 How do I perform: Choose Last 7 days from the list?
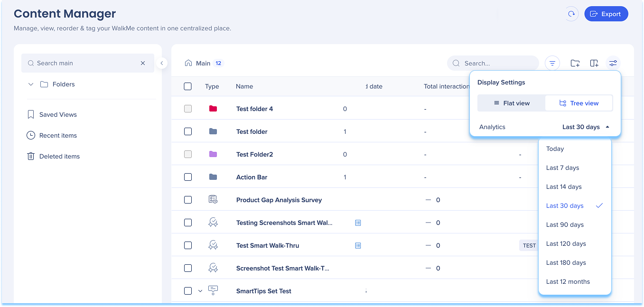click(x=562, y=167)
